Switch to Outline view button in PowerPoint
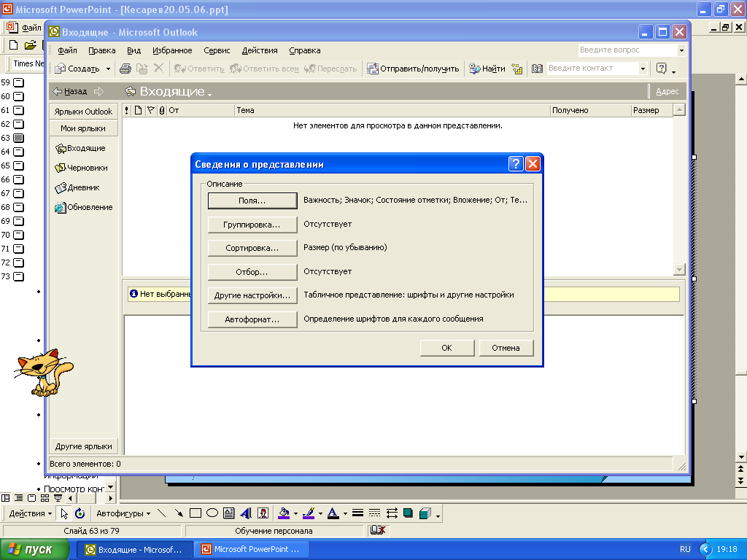The height and width of the screenshot is (560, 747). point(18,498)
